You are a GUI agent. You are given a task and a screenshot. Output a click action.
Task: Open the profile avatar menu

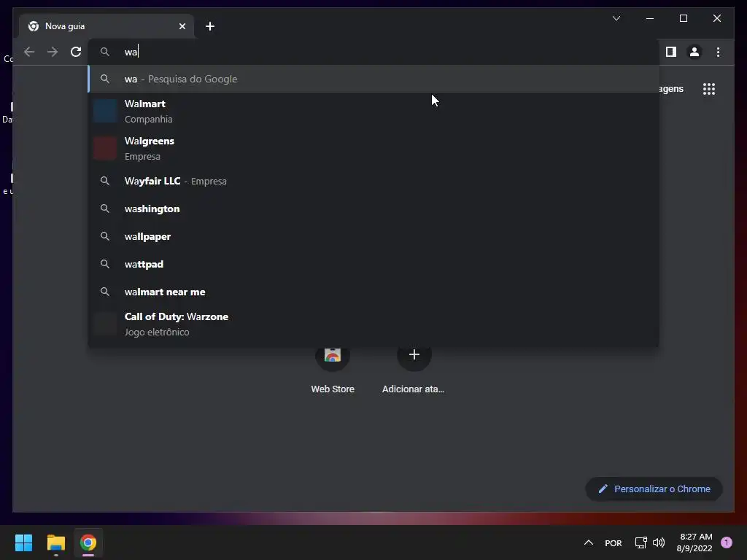(694, 52)
